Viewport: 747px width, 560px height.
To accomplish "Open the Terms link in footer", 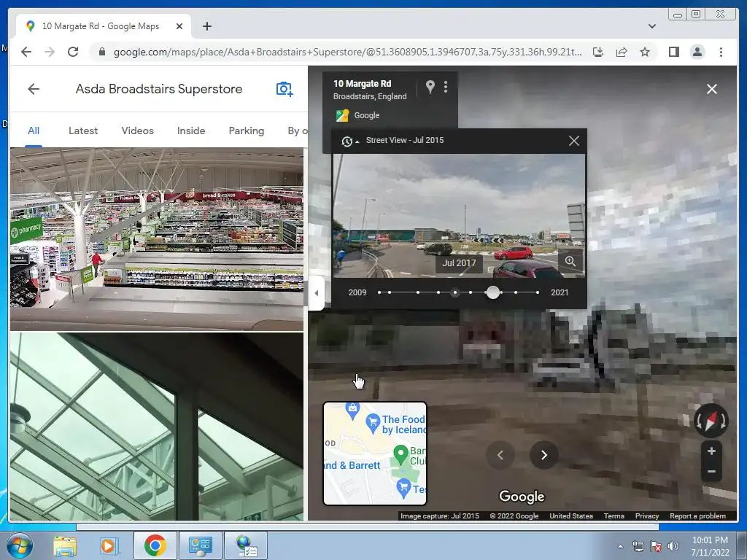I will [614, 516].
